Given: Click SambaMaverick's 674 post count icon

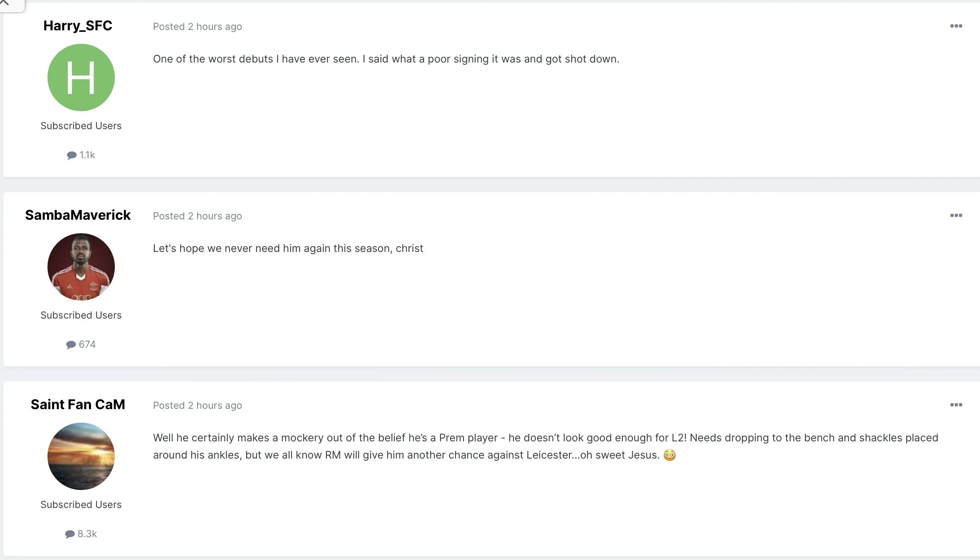Looking at the screenshot, I should [x=71, y=345].
